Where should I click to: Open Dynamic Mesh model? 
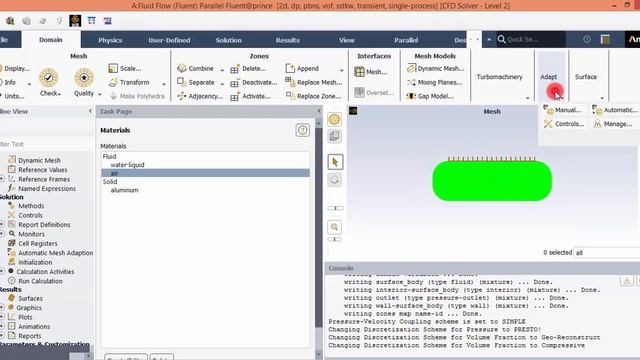436,69
